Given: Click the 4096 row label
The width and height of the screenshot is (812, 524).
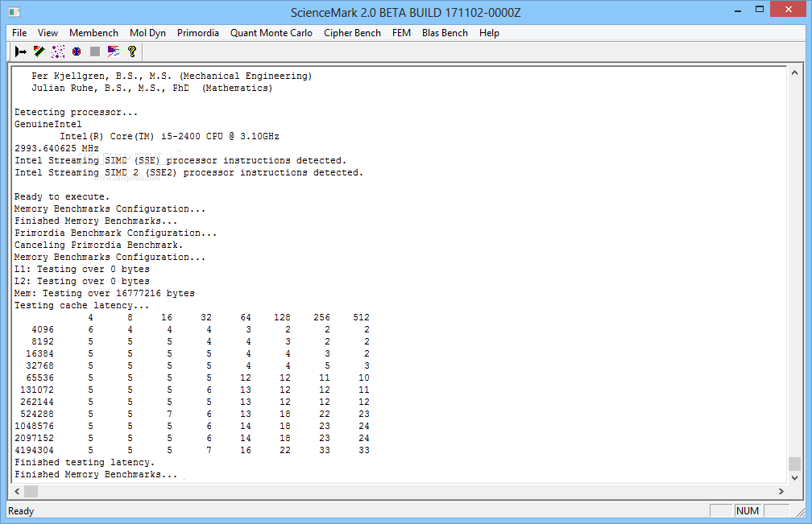Looking at the screenshot, I should (x=43, y=329).
